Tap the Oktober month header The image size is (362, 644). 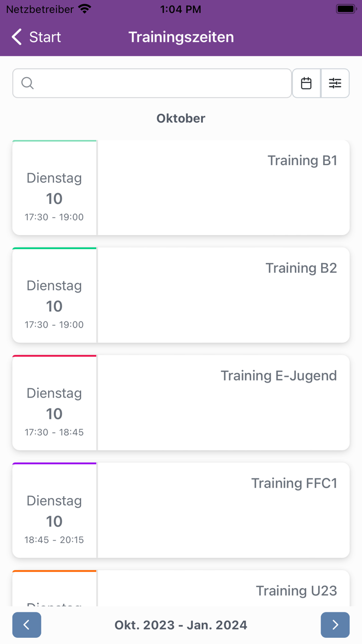pyautogui.click(x=180, y=118)
